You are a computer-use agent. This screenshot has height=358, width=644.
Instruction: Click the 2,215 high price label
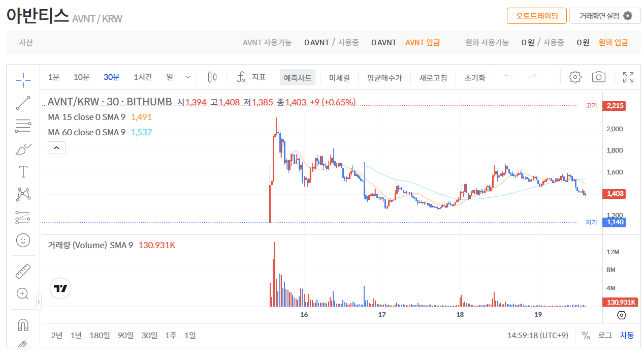pyautogui.click(x=613, y=106)
